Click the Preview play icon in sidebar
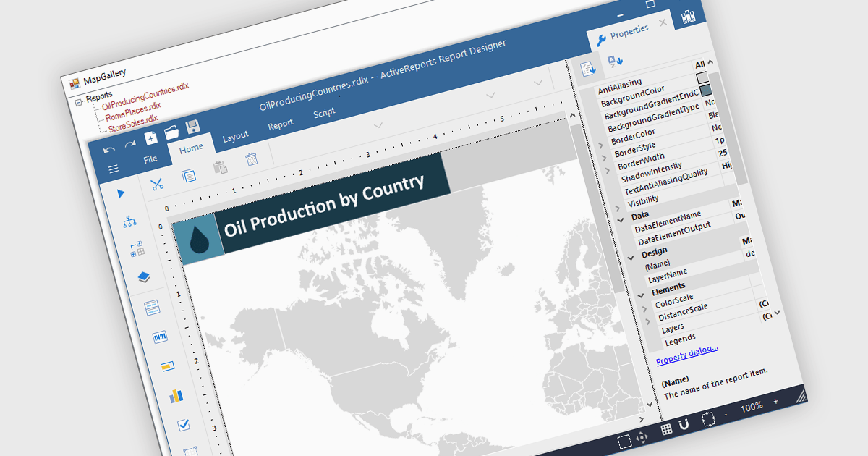 (121, 193)
